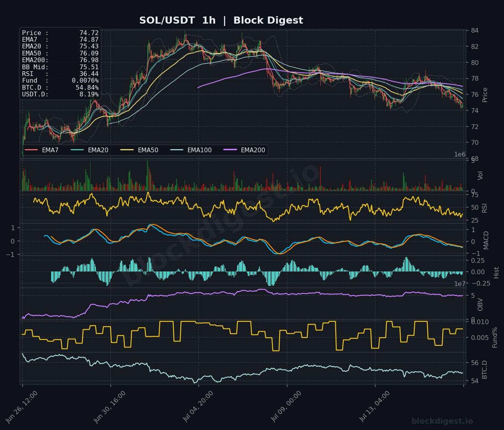Click the Jun 30, 16:00 date label

tap(110, 407)
